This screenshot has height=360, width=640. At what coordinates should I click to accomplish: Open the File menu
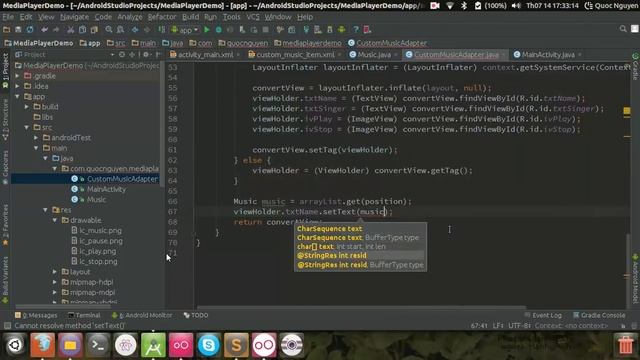8,17
